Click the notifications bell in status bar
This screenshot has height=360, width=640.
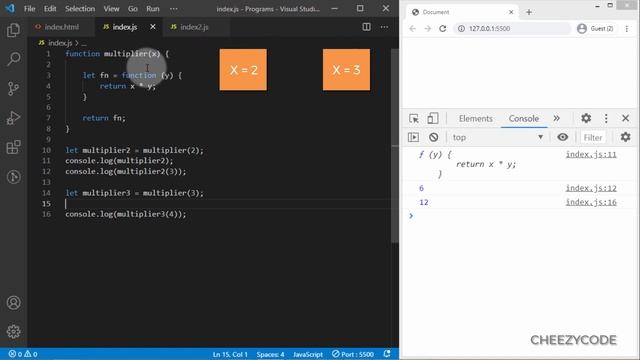pos(387,354)
